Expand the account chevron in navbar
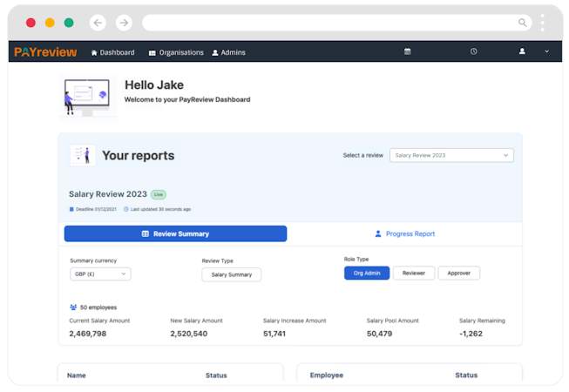Viewport: 569px width, 392px height. [x=547, y=51]
